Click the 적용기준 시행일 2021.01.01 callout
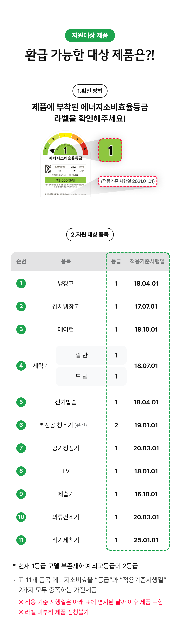The width and height of the screenshot is (180, 644). tap(128, 181)
